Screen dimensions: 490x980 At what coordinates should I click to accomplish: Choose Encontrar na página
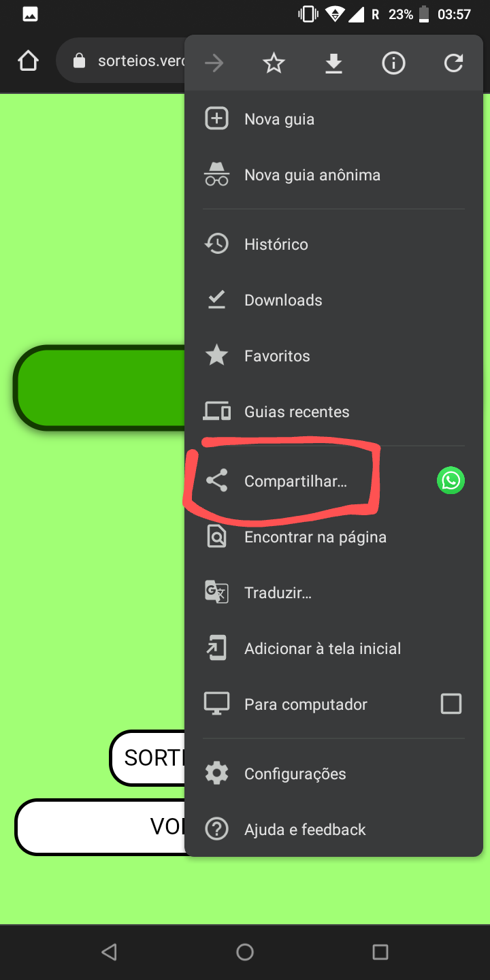tap(333, 537)
